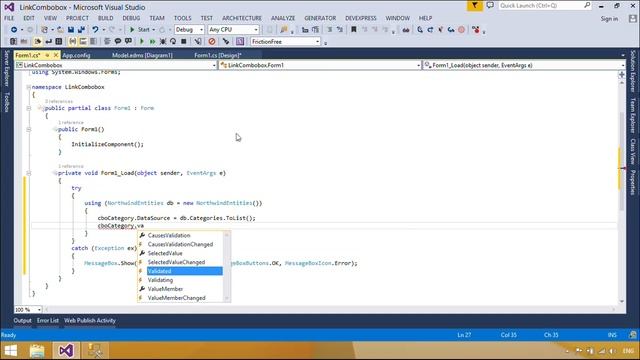Screen dimensions: 640x360
Task: Click the red ladybug DevExpress icon
Action: point(476,30)
